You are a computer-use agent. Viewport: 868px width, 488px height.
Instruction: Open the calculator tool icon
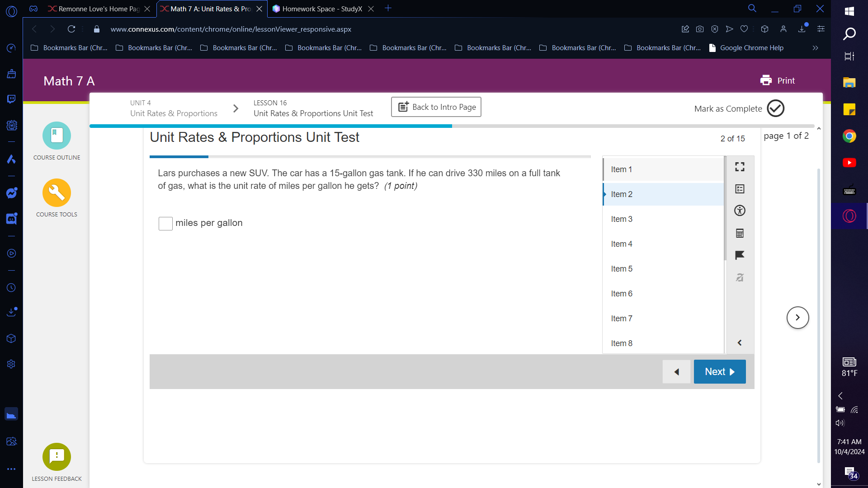point(740,233)
